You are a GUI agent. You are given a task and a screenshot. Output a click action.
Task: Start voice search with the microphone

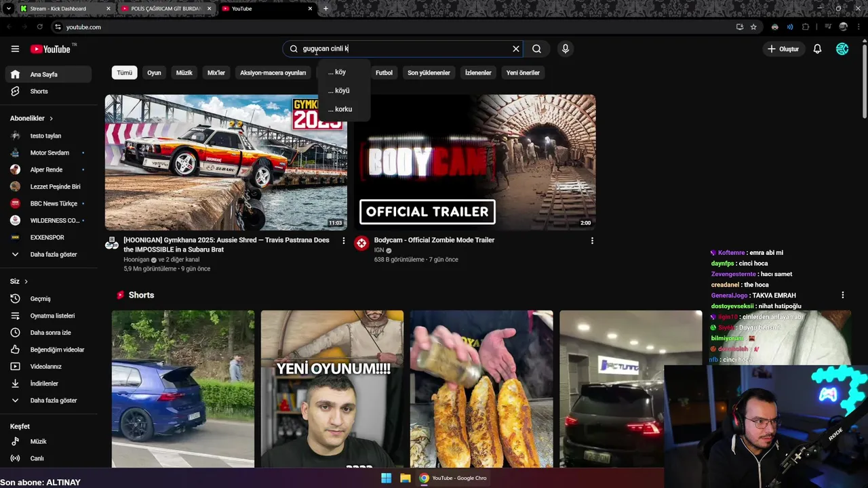coord(565,49)
